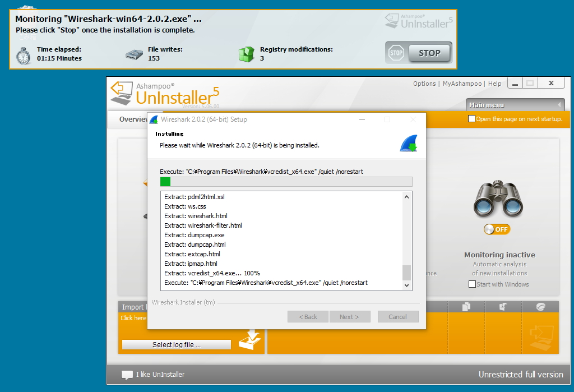Click the binoculars monitoring icon
Image resolution: width=574 pixels, height=392 pixels.
(x=498, y=198)
